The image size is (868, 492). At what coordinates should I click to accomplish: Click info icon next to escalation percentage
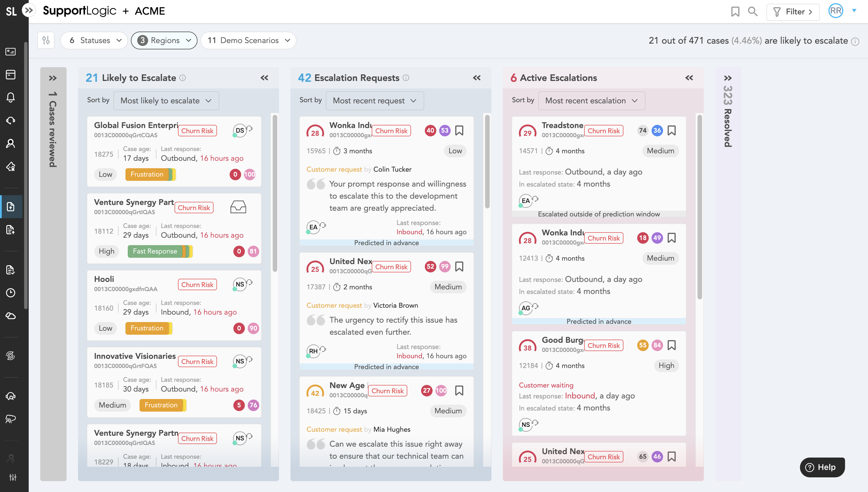[x=855, y=41]
